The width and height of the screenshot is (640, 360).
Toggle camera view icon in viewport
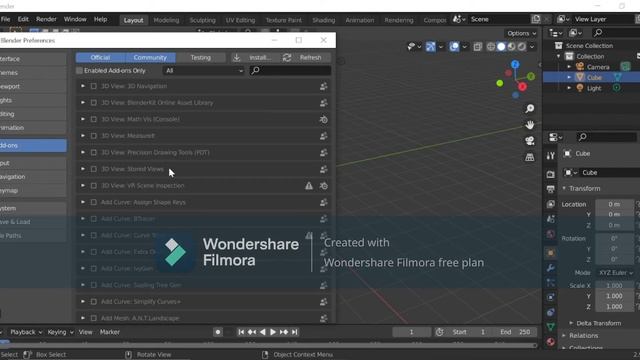[x=530, y=141]
